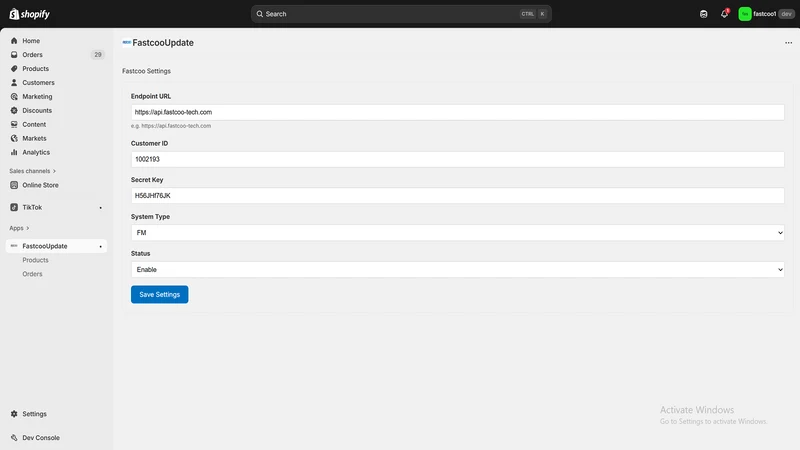Viewport: 800px width, 450px height.
Task: Click the Save Settings button
Action: [x=159, y=294]
